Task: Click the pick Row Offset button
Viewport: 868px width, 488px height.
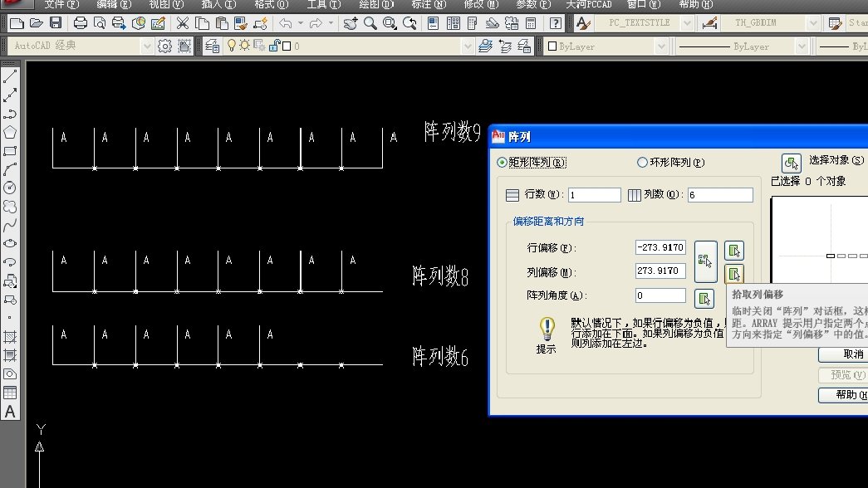Action: point(735,251)
